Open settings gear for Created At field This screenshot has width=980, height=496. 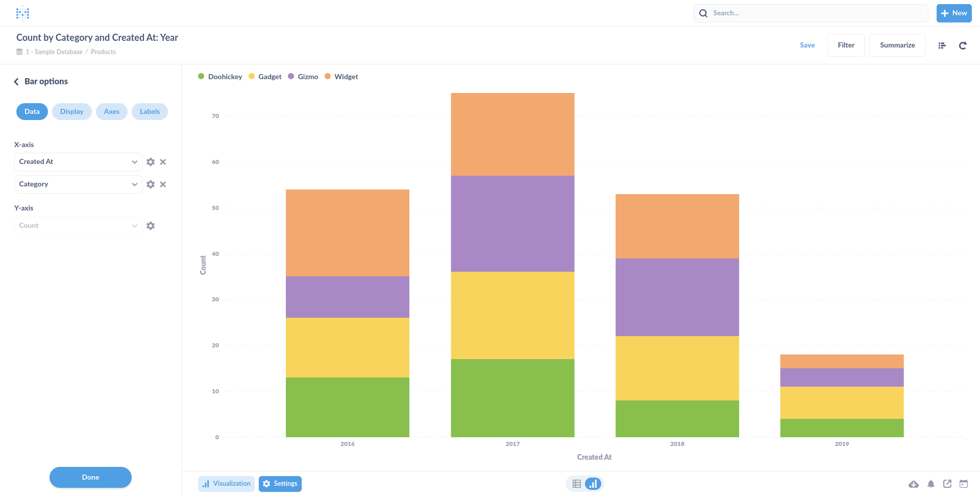tap(151, 162)
